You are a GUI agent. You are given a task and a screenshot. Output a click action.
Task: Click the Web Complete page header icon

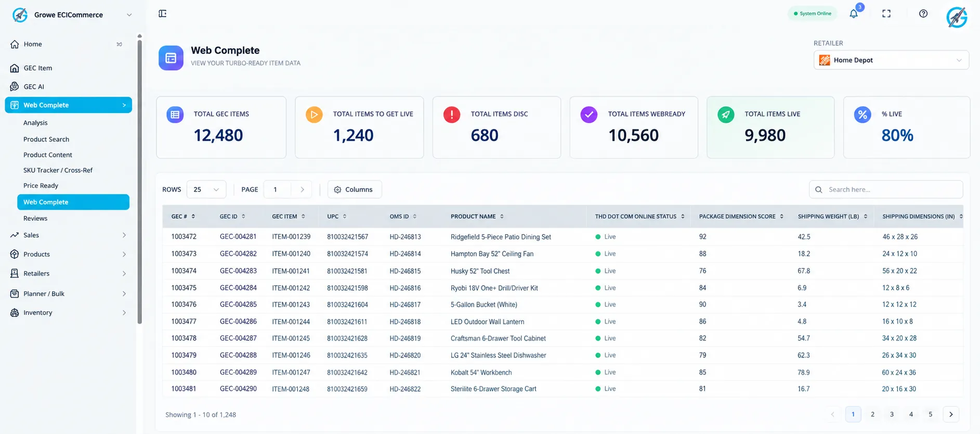click(171, 58)
